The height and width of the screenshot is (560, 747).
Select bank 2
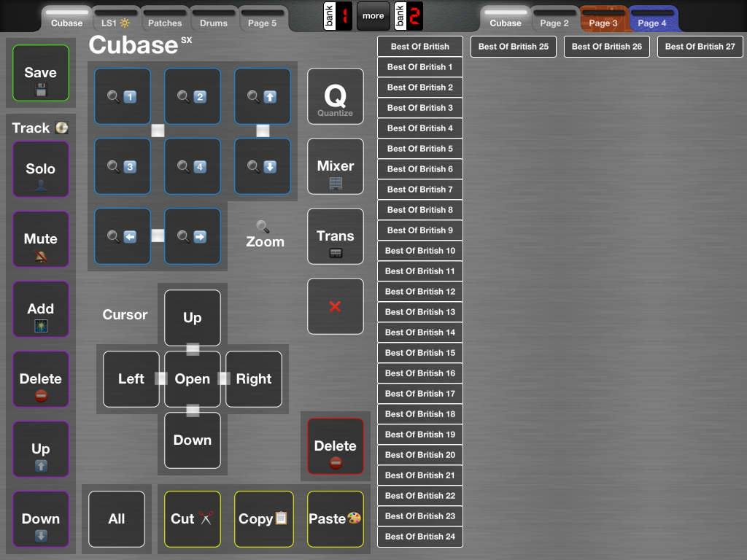pos(409,16)
